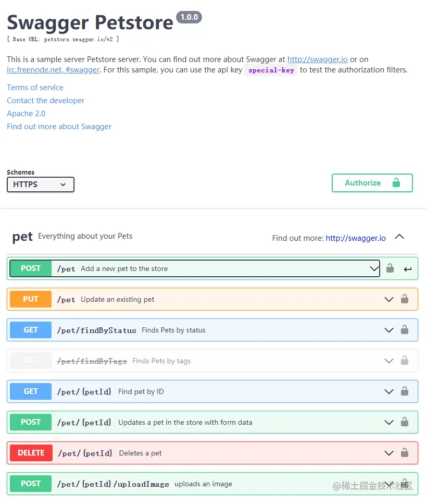Expand the DELETE /pet/{petId} chevron
Viewport: 426px width, 504px height.
(x=389, y=453)
